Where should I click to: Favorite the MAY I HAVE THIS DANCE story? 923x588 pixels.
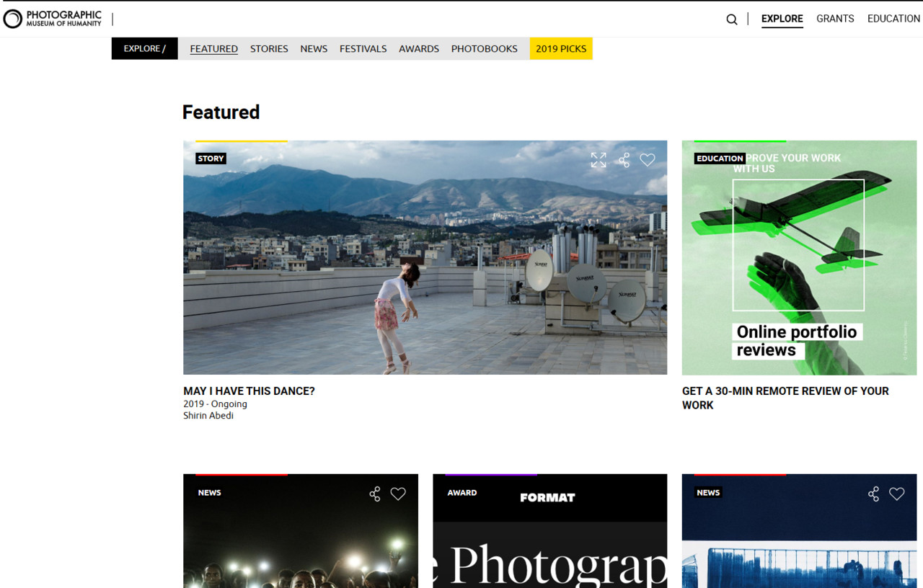648,159
